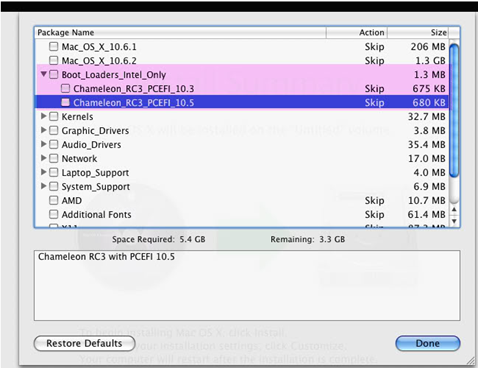Viewport: 478px width, 368px height.
Task: Click the Package Name column header
Action: coord(180,33)
